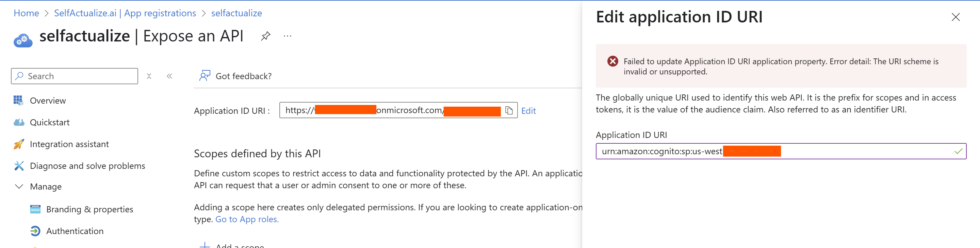
Task: Click Add a scope
Action: (232, 246)
